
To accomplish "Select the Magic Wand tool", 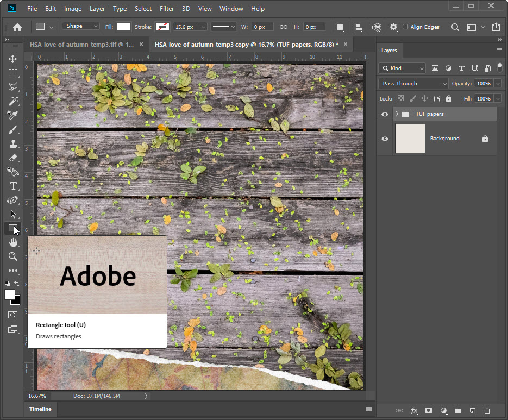I will point(12,101).
